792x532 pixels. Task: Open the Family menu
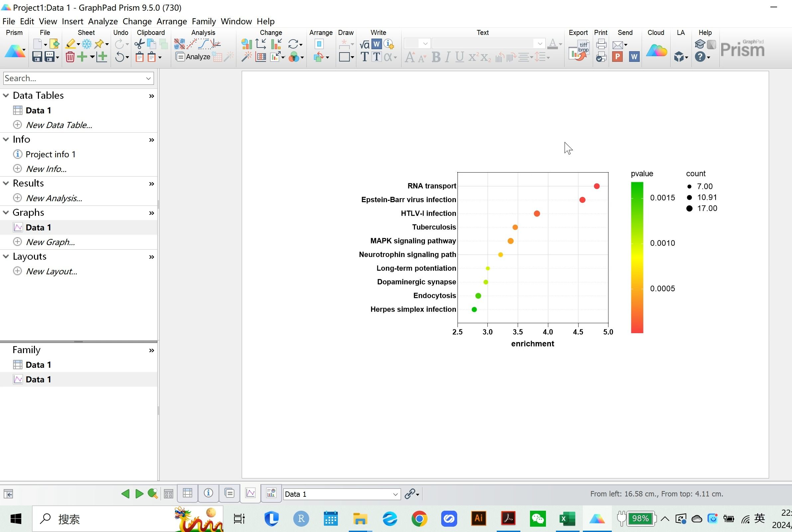[x=203, y=21]
